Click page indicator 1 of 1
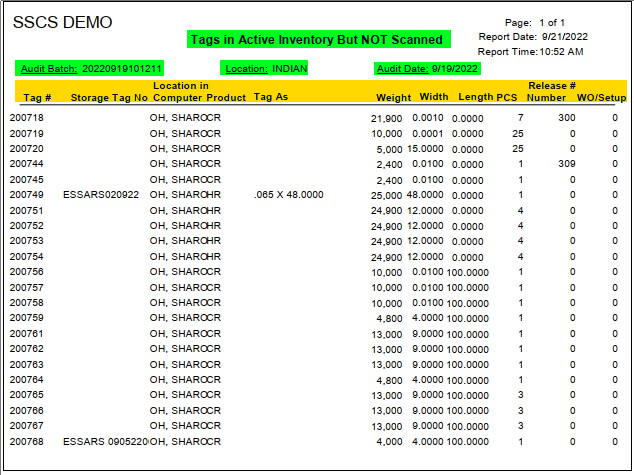 coord(552,23)
